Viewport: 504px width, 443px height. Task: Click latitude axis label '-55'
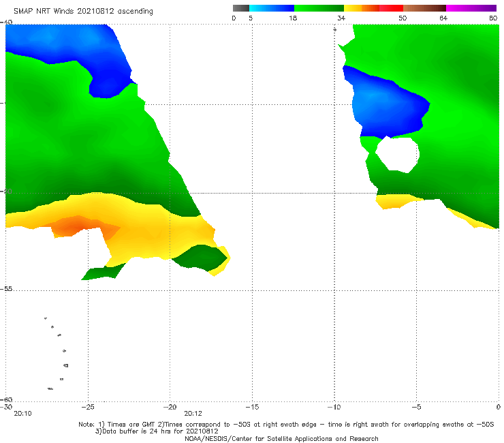tap(6, 288)
